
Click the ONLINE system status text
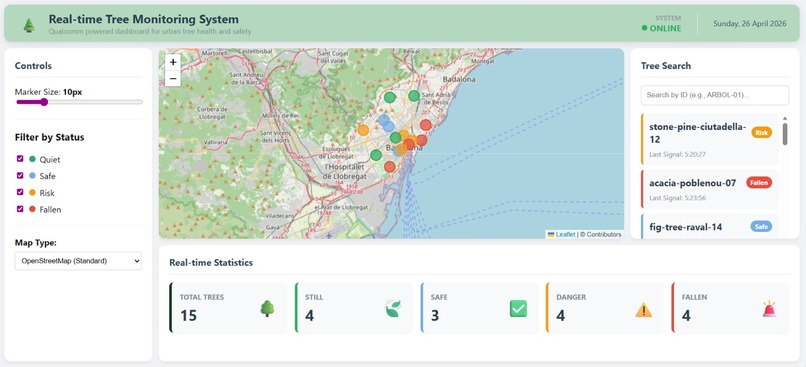click(666, 28)
